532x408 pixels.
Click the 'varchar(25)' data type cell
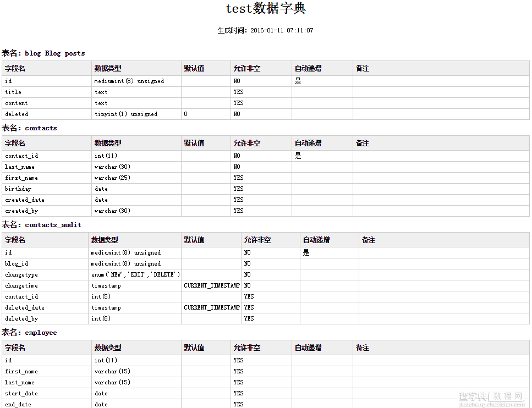(x=136, y=178)
